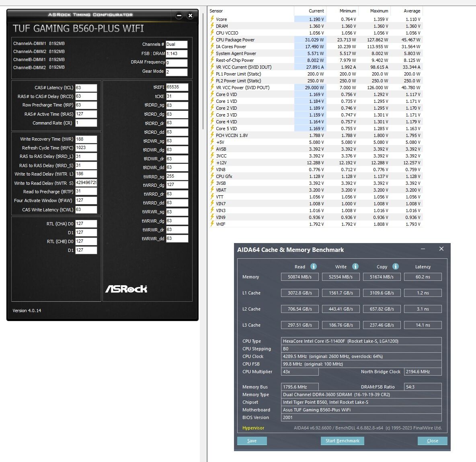Click the Hypervisor label in AIDA64
The width and height of the screenshot is (476, 462).
tap(253, 428)
